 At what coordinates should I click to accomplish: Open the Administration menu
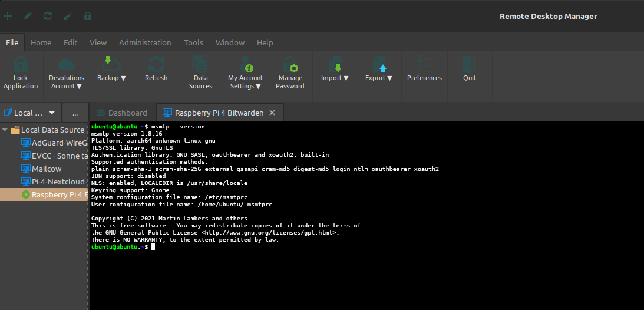(x=145, y=42)
